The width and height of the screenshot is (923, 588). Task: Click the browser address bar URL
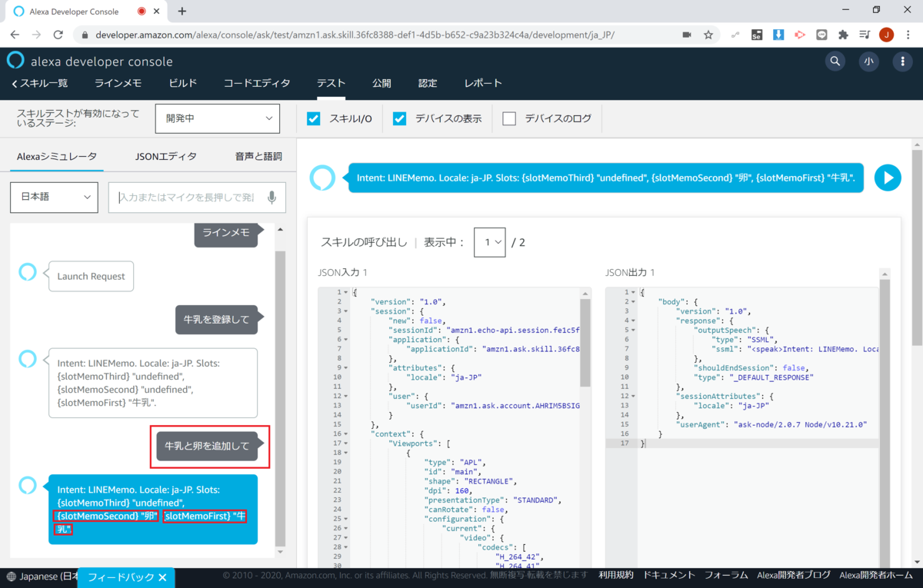click(x=354, y=35)
